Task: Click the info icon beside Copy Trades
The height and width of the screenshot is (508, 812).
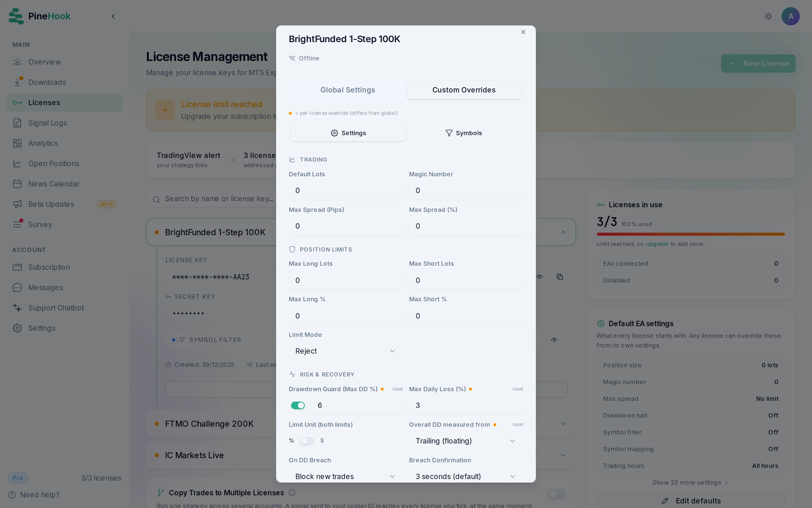Action: click(x=292, y=493)
